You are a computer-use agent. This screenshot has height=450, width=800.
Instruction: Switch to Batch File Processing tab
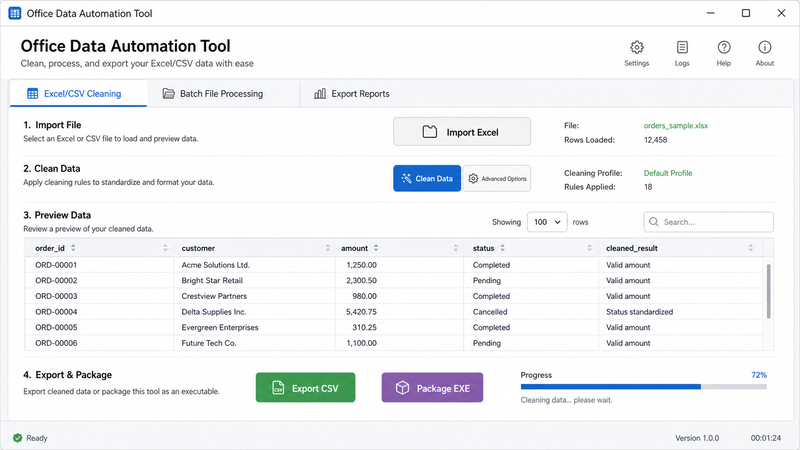[x=213, y=94]
